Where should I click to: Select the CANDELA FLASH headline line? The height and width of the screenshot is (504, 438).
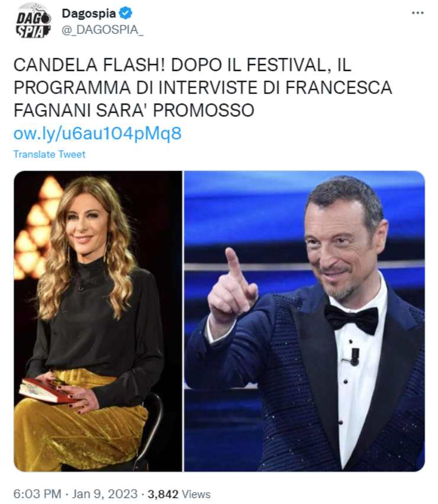pos(182,65)
